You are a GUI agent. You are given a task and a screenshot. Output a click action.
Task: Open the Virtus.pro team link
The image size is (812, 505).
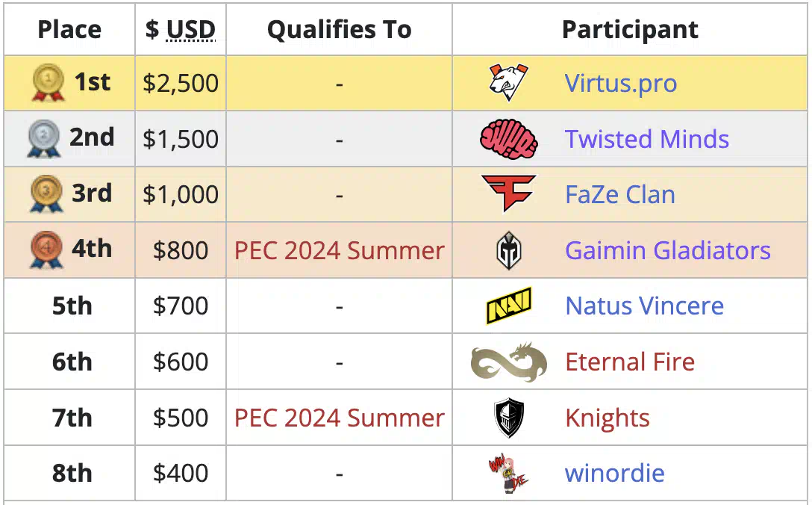[x=620, y=84]
